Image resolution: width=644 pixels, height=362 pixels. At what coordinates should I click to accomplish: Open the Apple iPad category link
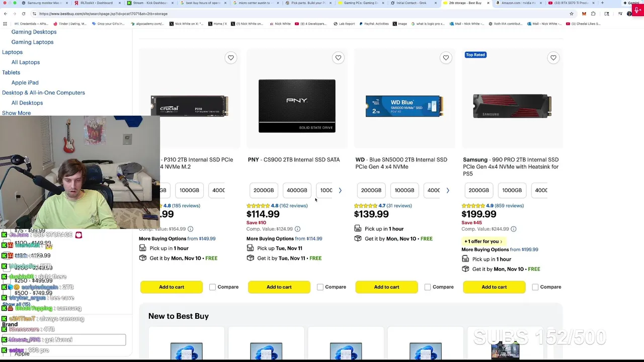coord(25,82)
